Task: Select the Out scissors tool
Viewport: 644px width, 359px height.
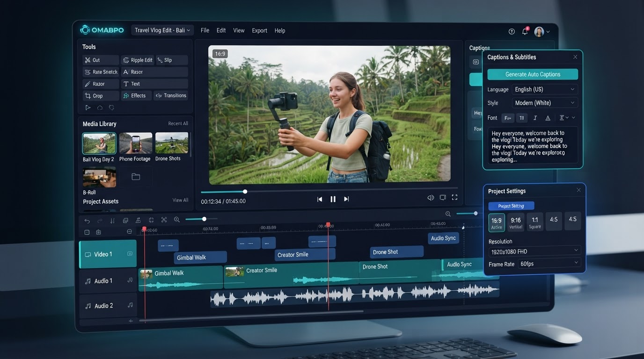Action: pos(101,60)
